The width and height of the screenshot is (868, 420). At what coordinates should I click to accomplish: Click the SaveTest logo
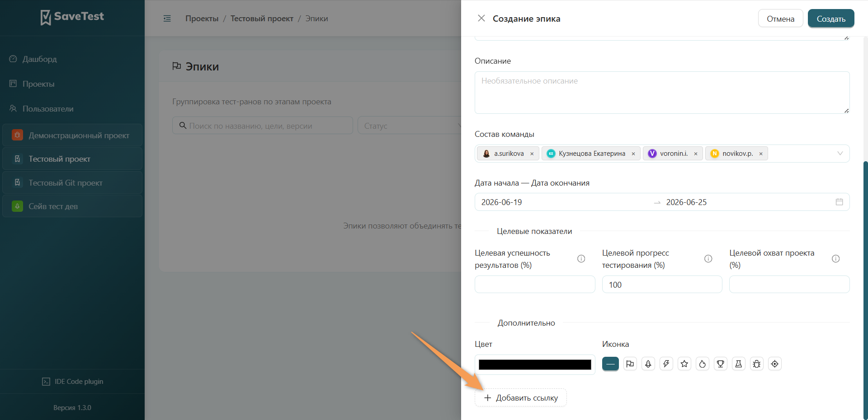[72, 17]
